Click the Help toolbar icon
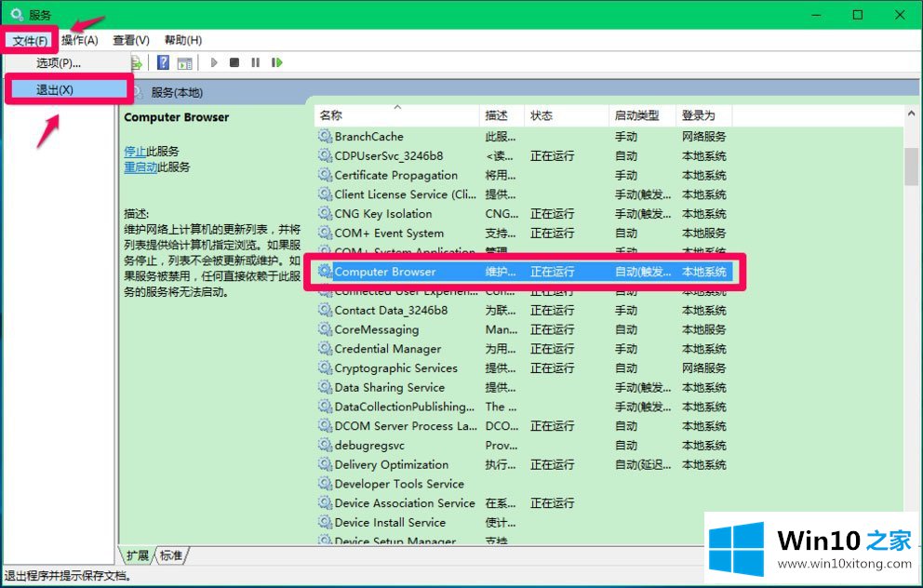Screen dimensions: 923x588 click(x=163, y=63)
